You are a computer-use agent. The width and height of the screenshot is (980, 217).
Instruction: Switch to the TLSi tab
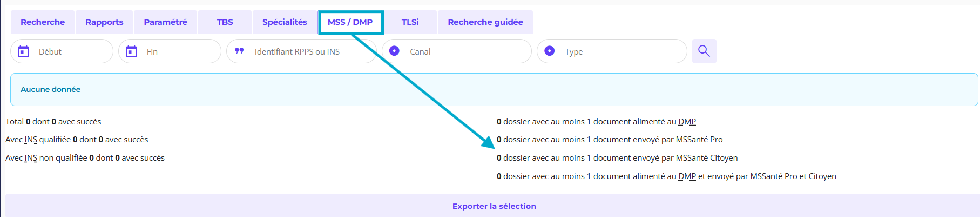pyautogui.click(x=410, y=22)
